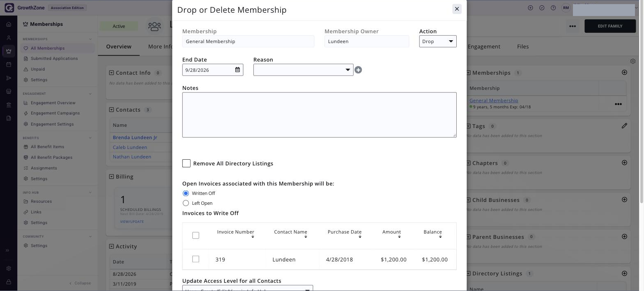The image size is (644, 291).
Task: Click the lock icon in left rail
Action: pyautogui.click(x=9, y=282)
